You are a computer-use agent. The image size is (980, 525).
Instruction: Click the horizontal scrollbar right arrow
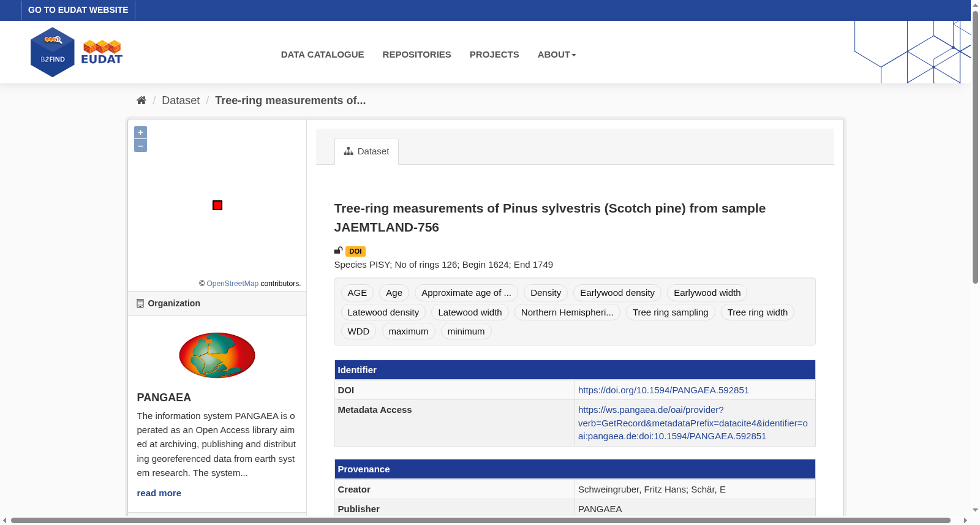[x=965, y=521]
